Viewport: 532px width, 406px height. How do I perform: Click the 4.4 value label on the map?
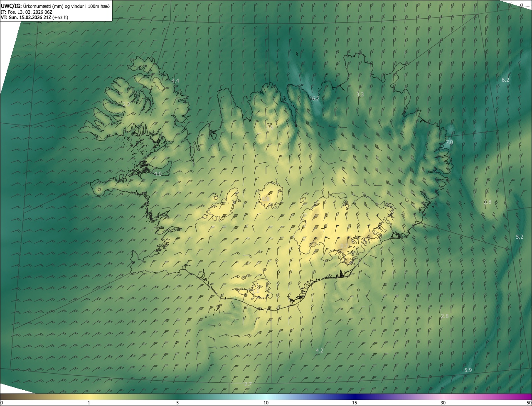[175, 81]
